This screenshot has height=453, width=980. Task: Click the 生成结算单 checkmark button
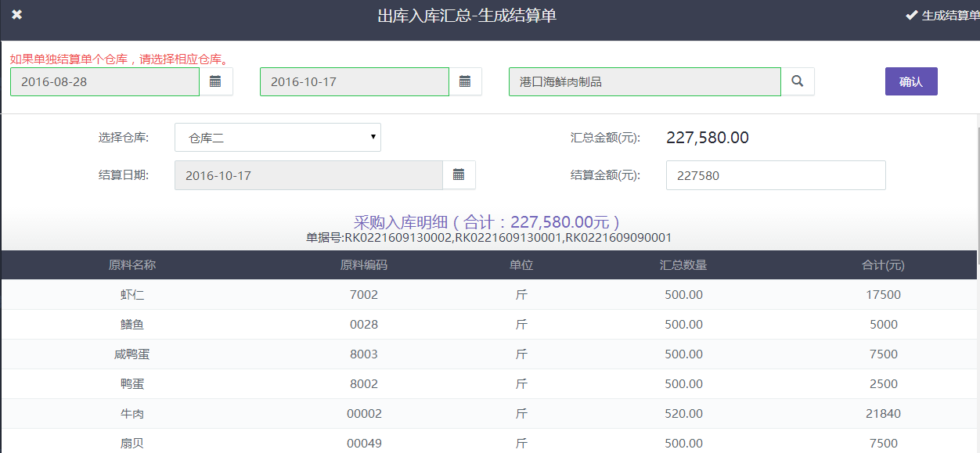pyautogui.click(x=942, y=16)
